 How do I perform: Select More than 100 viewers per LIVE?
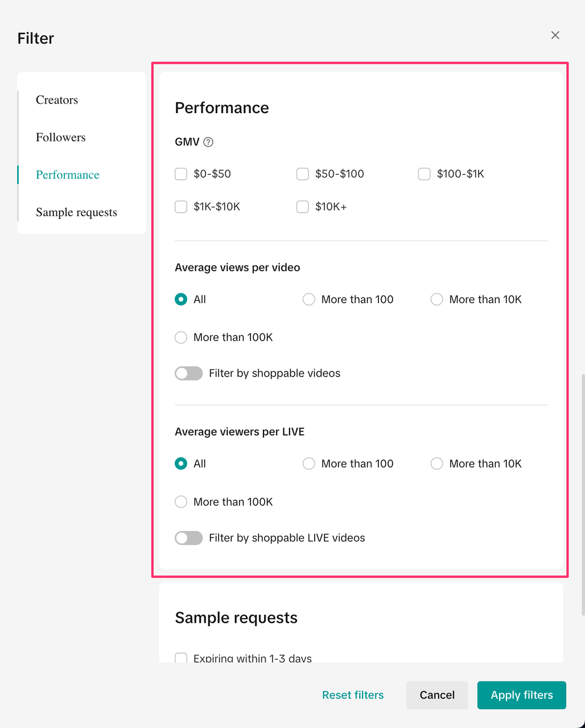coord(309,464)
